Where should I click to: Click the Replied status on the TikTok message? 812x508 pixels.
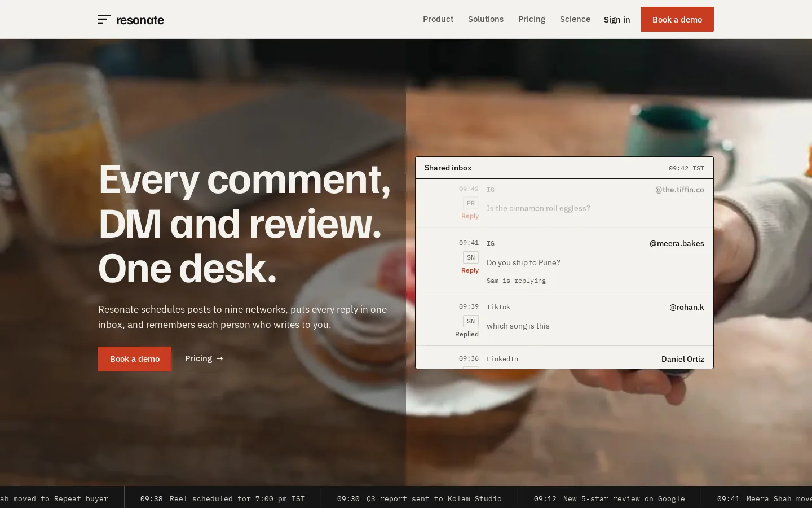(x=467, y=334)
